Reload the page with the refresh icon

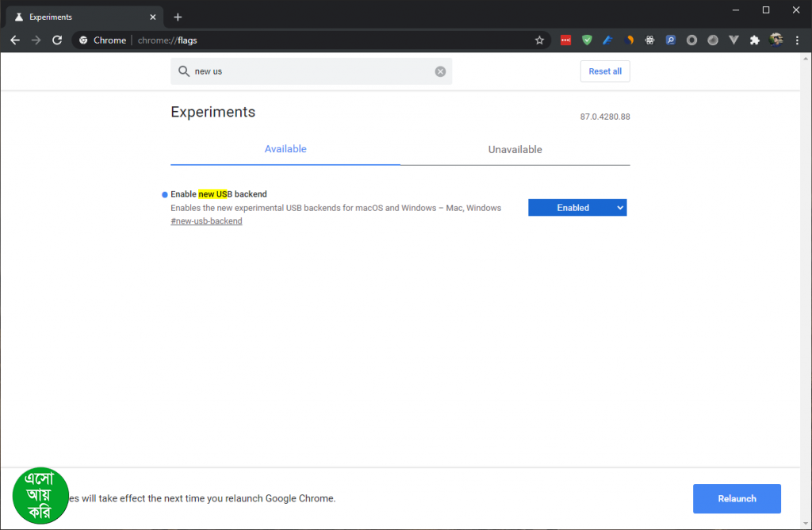click(57, 40)
